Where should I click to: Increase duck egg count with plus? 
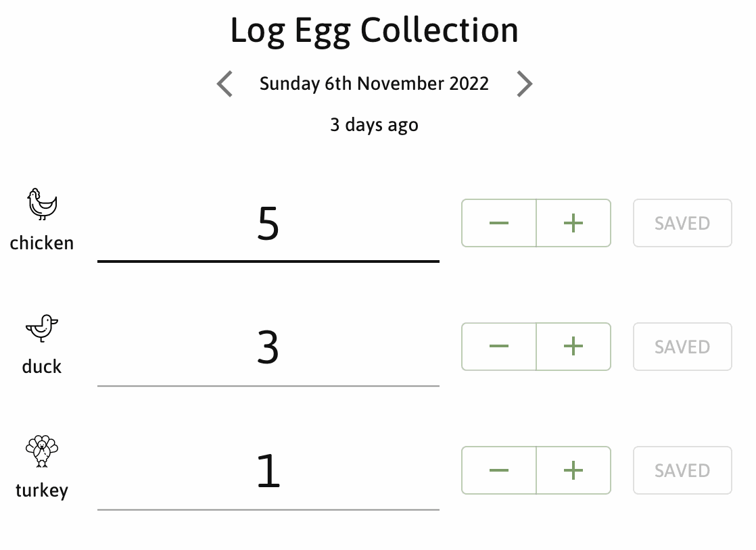pos(573,347)
